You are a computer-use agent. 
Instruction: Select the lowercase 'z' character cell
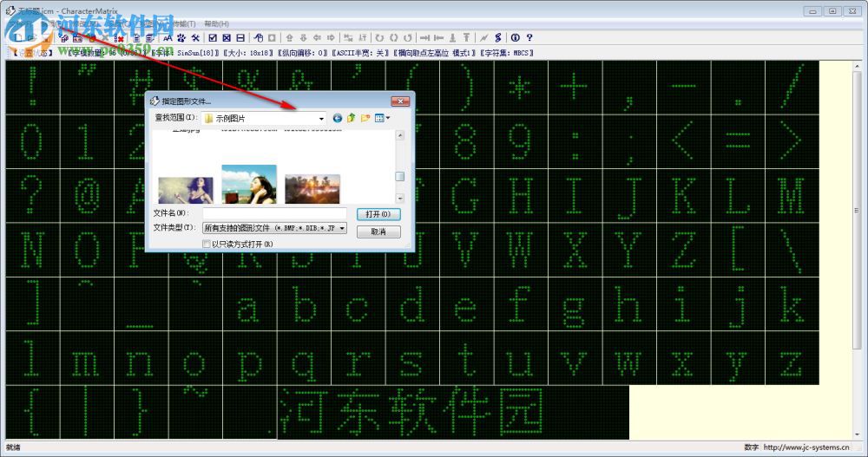click(x=792, y=358)
